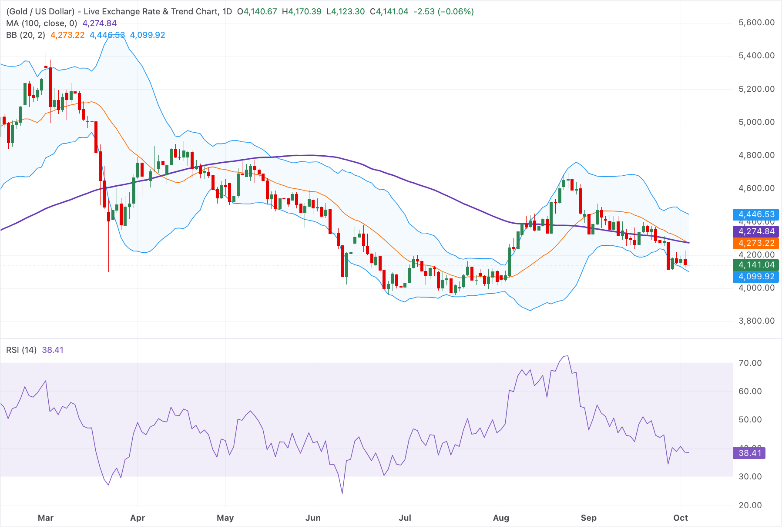
Task: Click the orange 4,273.22 price axis tag
Action: pos(756,243)
